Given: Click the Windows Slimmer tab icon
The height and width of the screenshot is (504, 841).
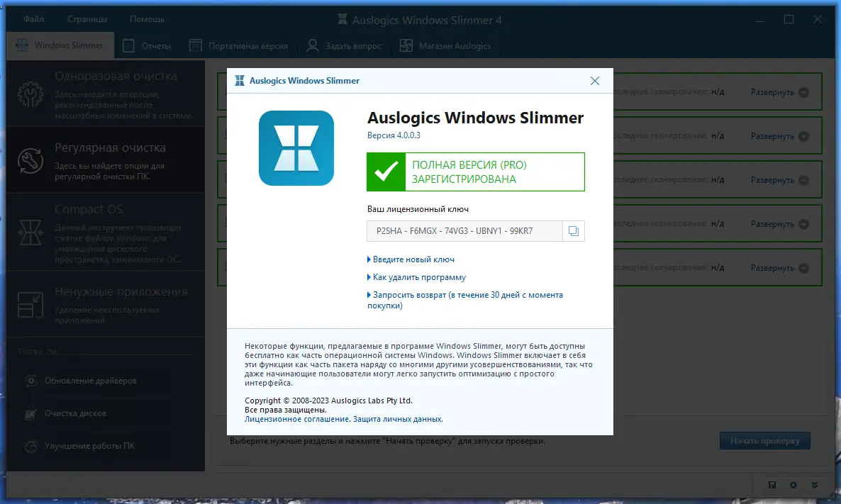Looking at the screenshot, I should pyautogui.click(x=22, y=45).
